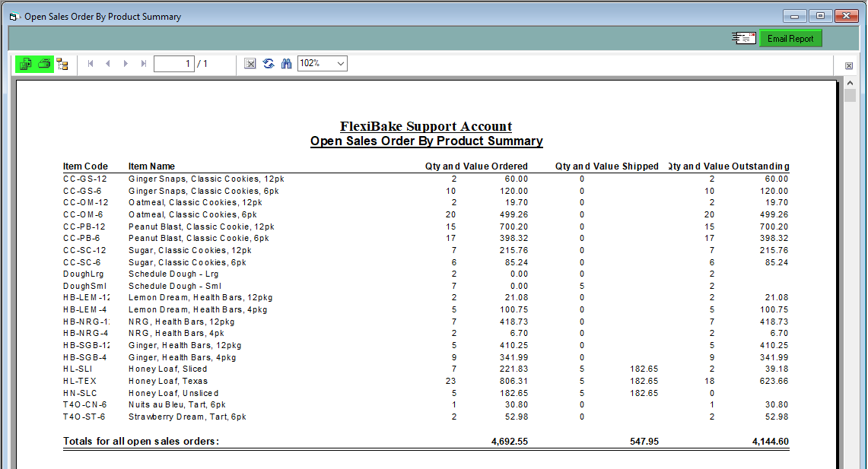Click the scrollbar up arrow
The width and height of the screenshot is (868, 469).
(851, 83)
